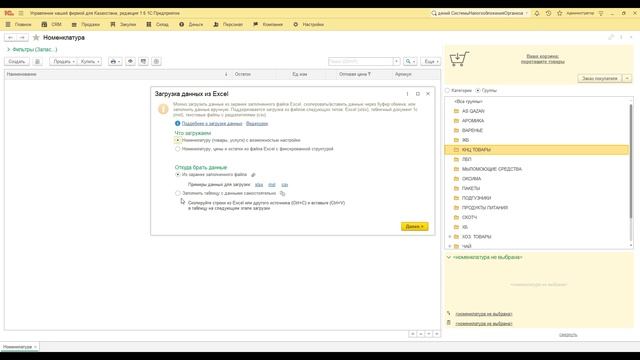Viewport: 640px width, 360px height.
Task: Navigate forward with the right arrow
Action: point(22,38)
